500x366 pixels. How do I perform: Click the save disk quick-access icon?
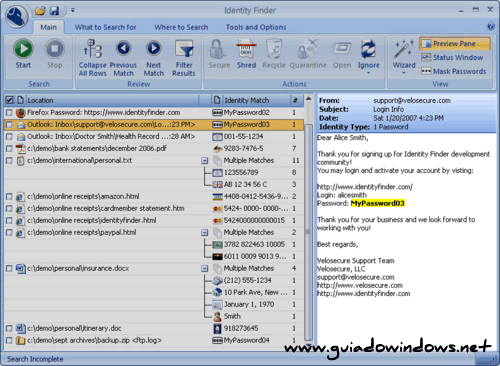pos(54,11)
